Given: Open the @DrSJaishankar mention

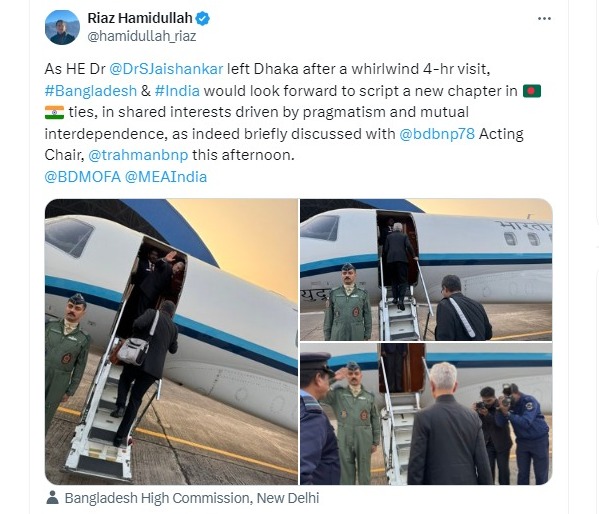Looking at the screenshot, I should click(x=166, y=69).
